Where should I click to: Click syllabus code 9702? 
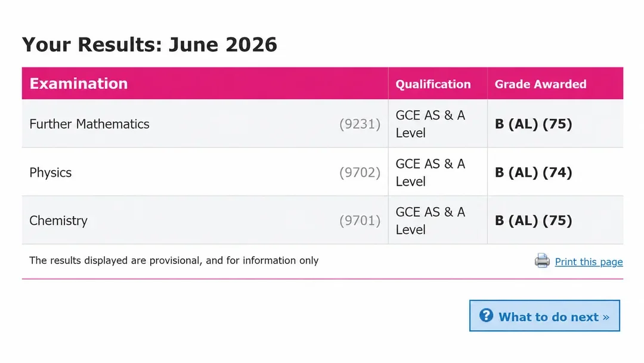[360, 173]
